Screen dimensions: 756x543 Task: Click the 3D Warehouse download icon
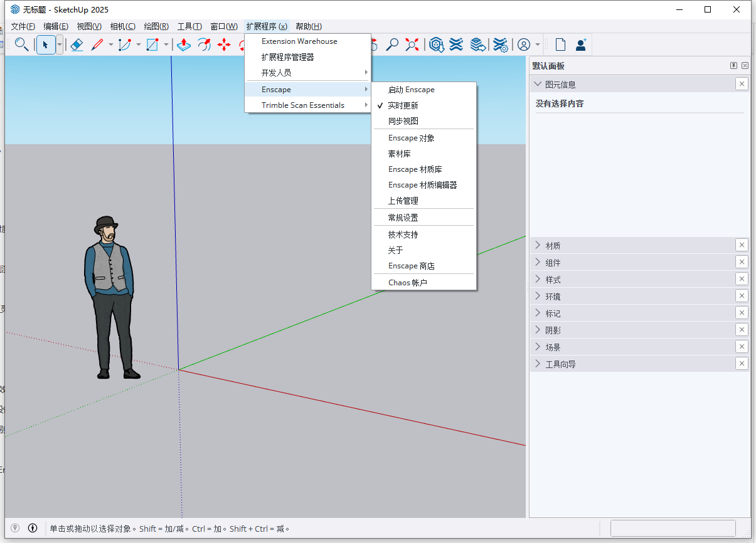(437, 45)
